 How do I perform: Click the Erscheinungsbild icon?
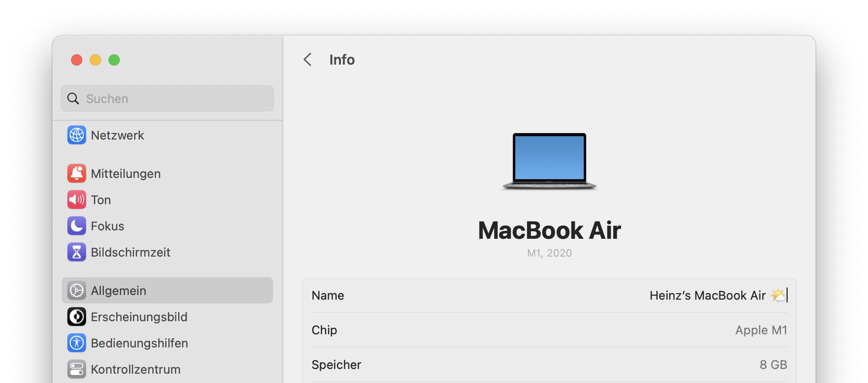click(x=77, y=317)
